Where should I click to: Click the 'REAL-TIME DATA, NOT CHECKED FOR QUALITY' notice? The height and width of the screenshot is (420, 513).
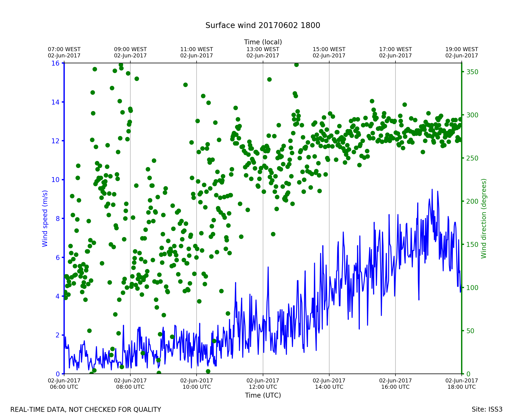coord(86,409)
